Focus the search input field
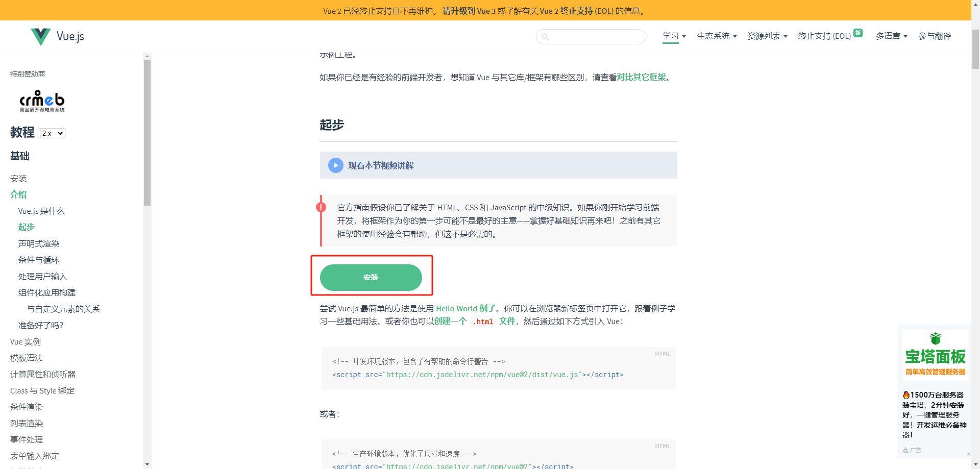 pyautogui.click(x=591, y=37)
